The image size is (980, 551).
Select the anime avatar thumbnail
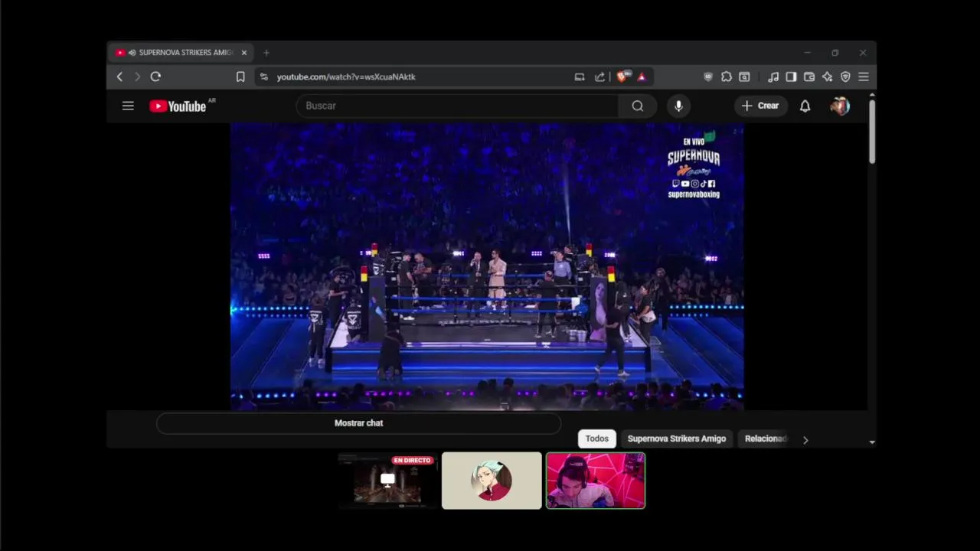coord(492,481)
